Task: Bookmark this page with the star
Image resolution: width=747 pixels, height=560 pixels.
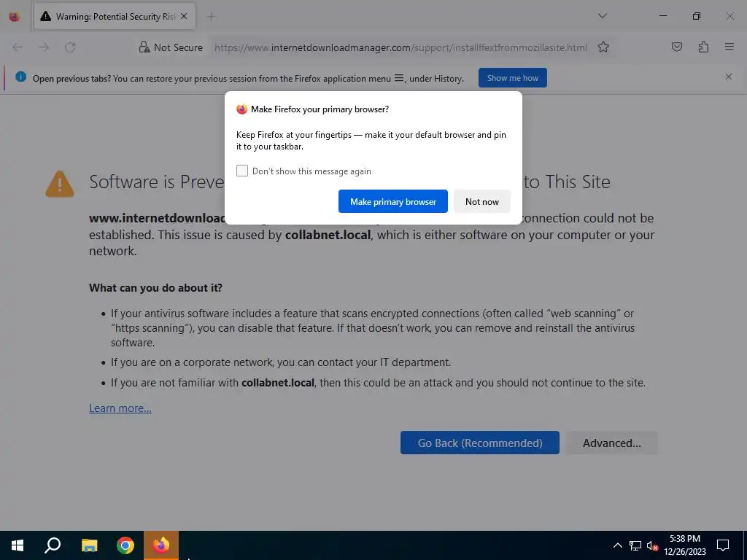Action: click(x=603, y=47)
